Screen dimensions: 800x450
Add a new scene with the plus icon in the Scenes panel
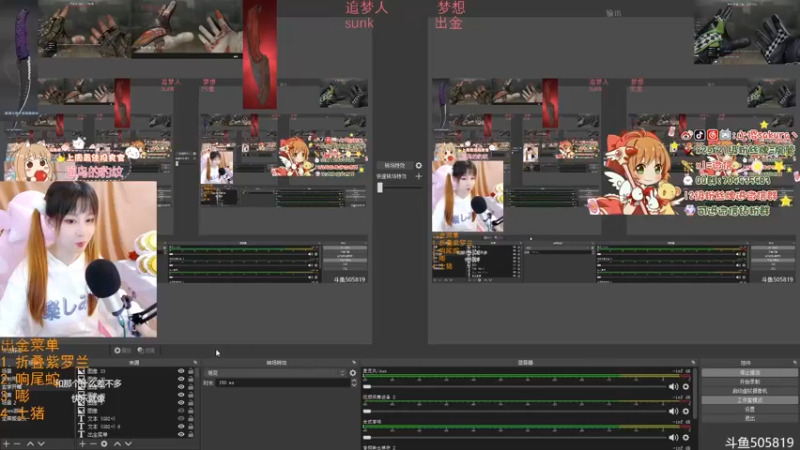pyautogui.click(x=7, y=444)
